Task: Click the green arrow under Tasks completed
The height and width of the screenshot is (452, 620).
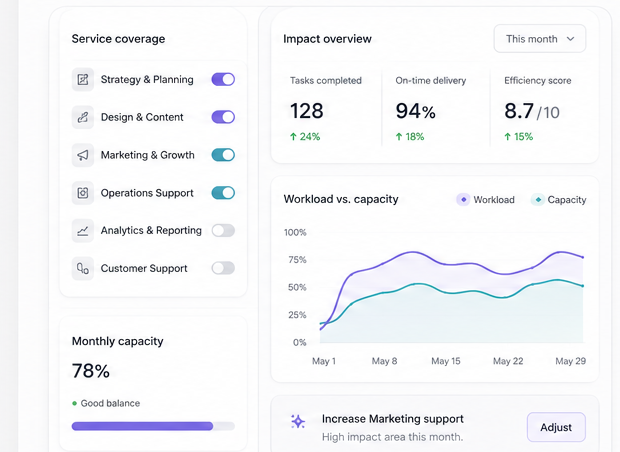Action: click(x=293, y=137)
